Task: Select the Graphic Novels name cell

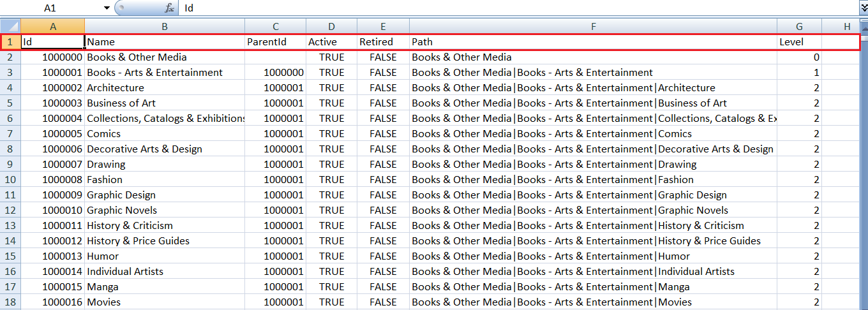Action: 165,210
